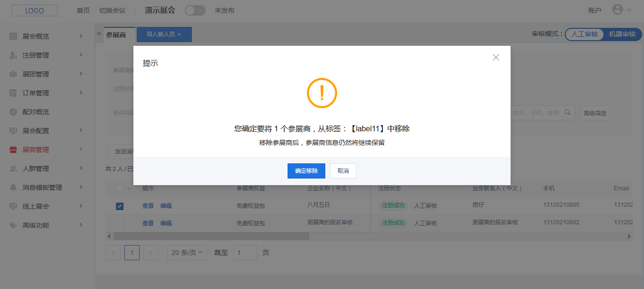This screenshot has width=644, height=289.
Task: Go to 首页 in the top navigation
Action: [x=83, y=10]
